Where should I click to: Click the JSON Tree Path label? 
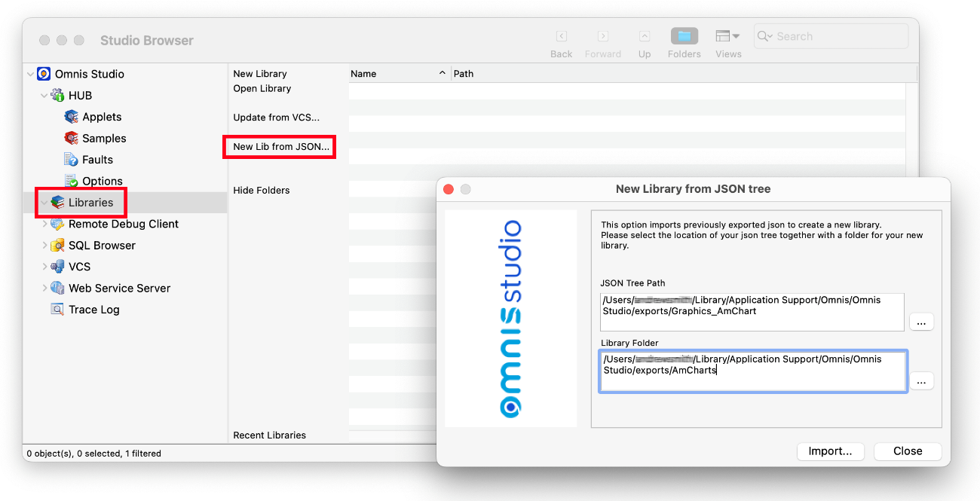tap(632, 283)
